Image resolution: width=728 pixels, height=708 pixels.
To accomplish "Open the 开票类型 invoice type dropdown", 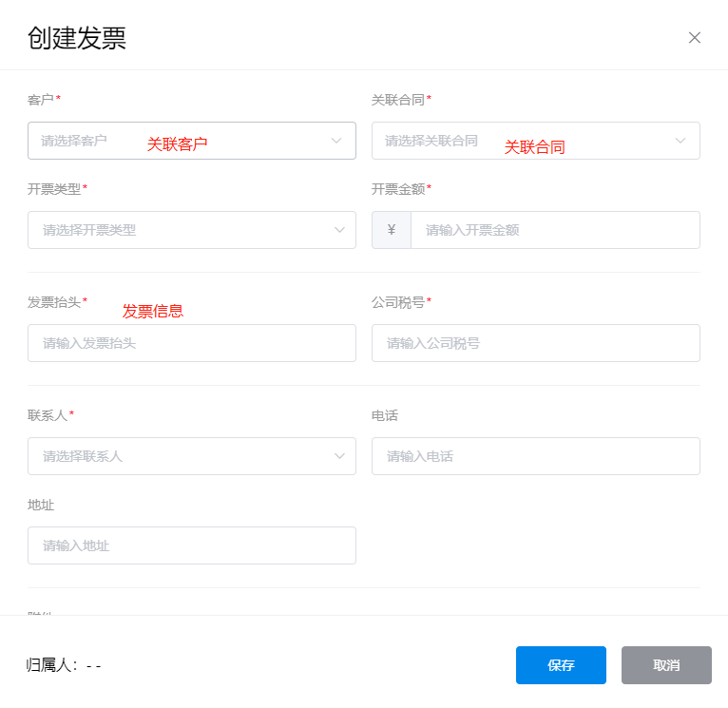I will point(181,230).
